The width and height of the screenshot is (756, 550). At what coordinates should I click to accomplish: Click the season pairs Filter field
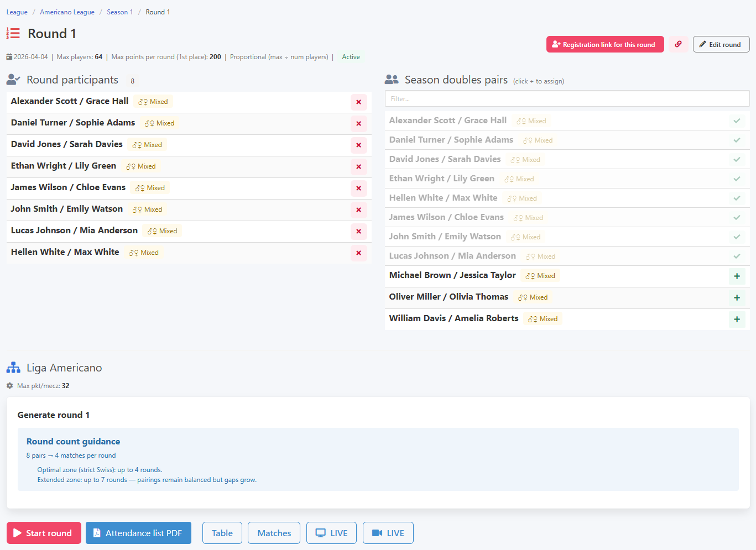[x=567, y=98]
